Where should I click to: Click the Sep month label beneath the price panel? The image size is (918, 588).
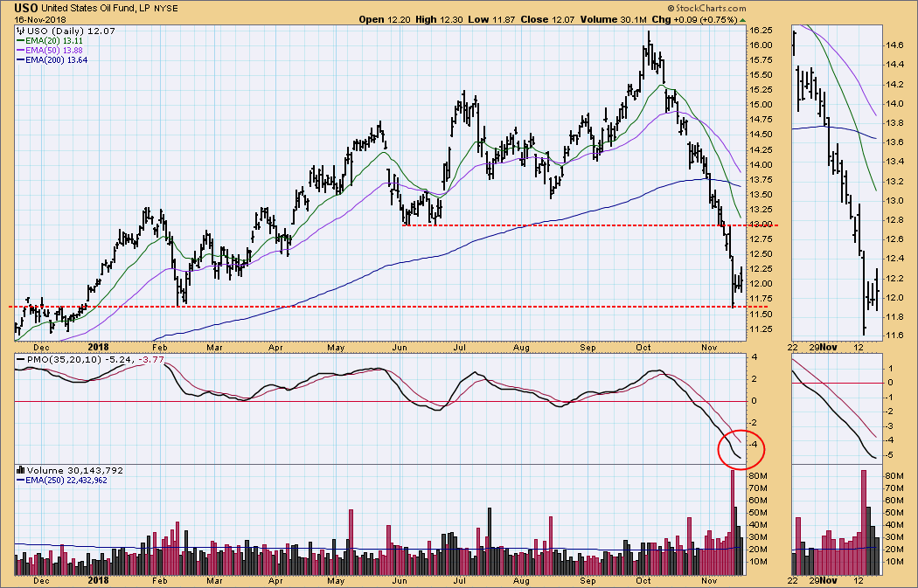588,348
